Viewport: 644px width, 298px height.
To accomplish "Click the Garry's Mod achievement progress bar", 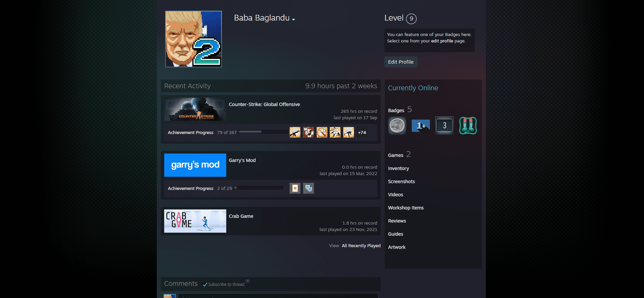I will click(x=259, y=188).
